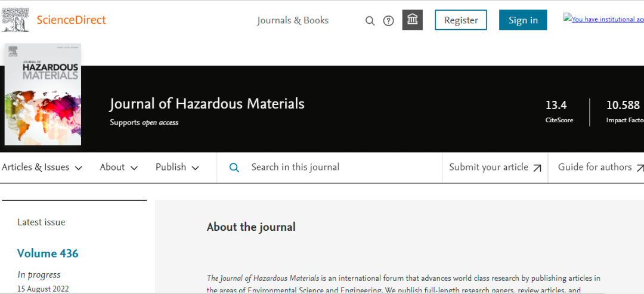
Task: Click the institutional access link
Action: coord(602,19)
